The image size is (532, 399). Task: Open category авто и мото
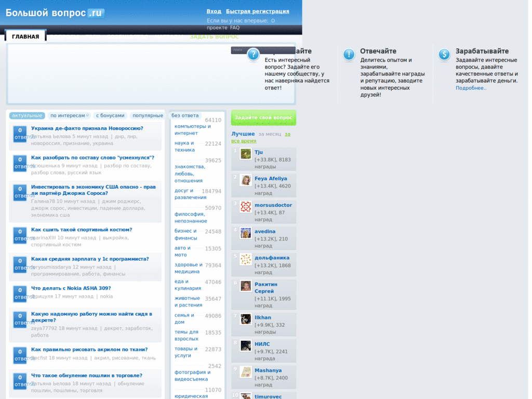pyautogui.click(x=182, y=251)
